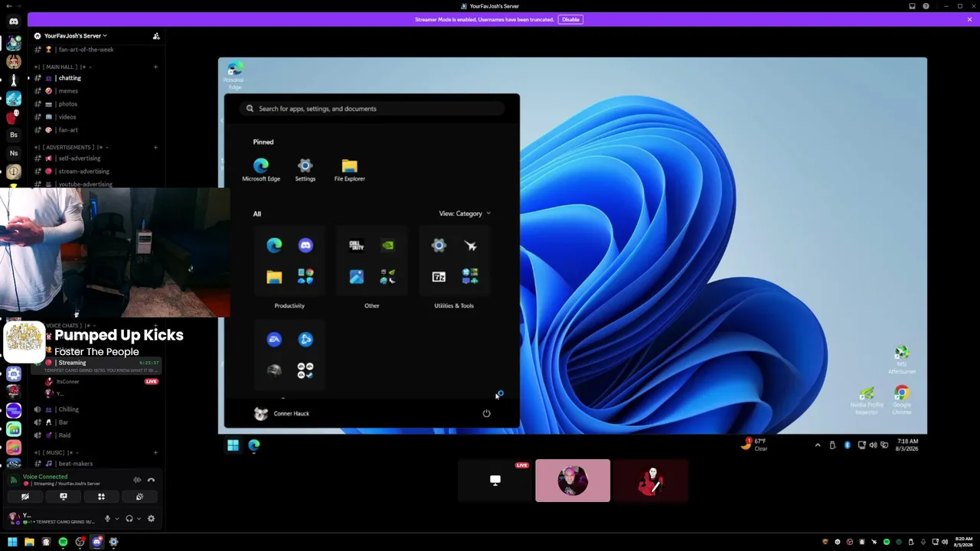This screenshot has width=980, height=551.
Task: Add a channel to ADVERTISEMENTS category
Action: (x=155, y=147)
